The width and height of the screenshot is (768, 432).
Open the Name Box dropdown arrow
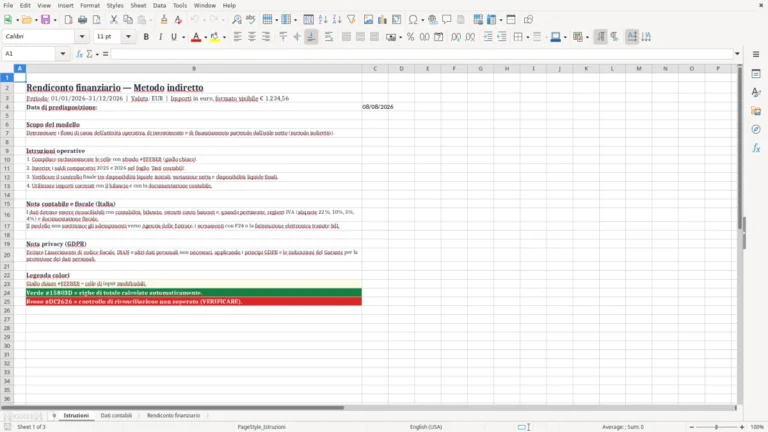point(63,54)
